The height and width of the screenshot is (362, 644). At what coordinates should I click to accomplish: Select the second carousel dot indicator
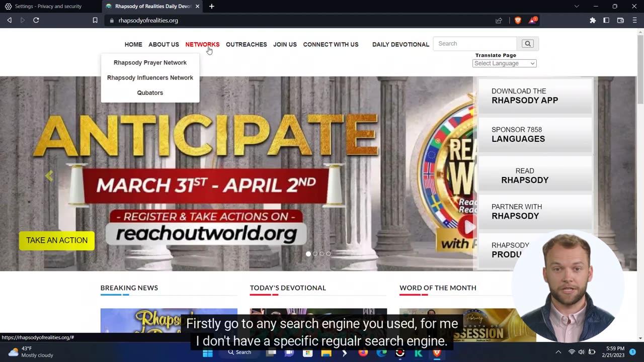tap(315, 254)
